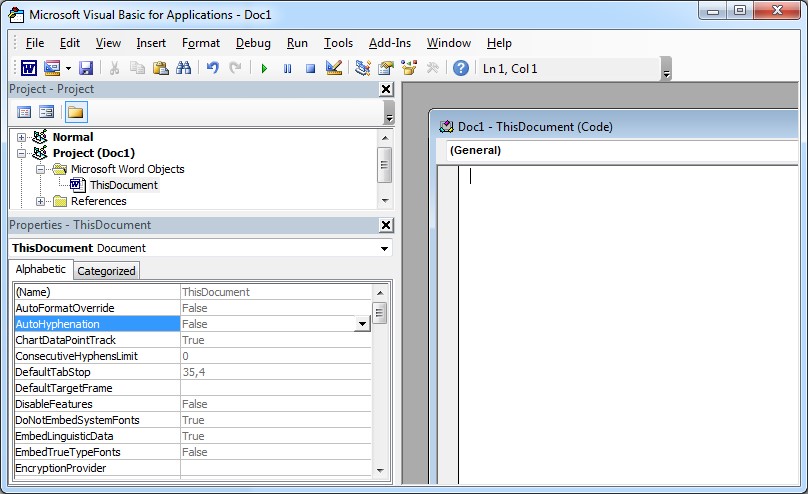Open the (General) object combo box
The width and height of the screenshot is (808, 494).
621,150
